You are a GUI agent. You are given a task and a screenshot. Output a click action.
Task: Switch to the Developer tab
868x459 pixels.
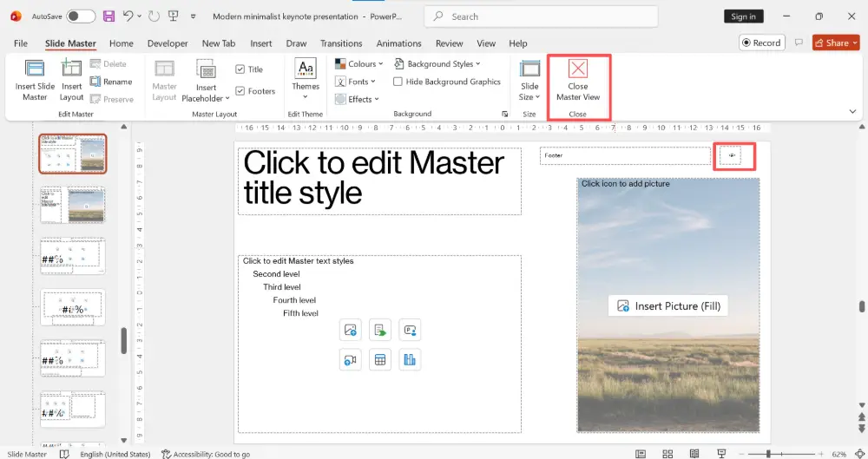tap(168, 43)
